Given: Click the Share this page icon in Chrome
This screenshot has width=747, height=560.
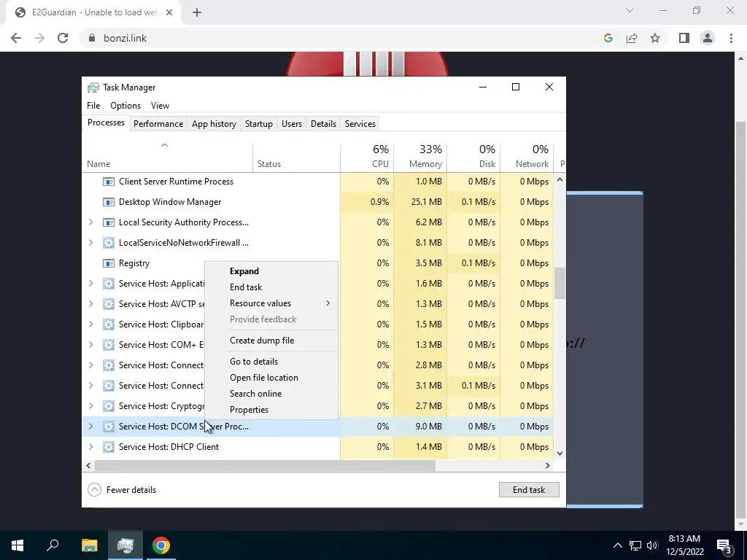Looking at the screenshot, I should coord(632,38).
